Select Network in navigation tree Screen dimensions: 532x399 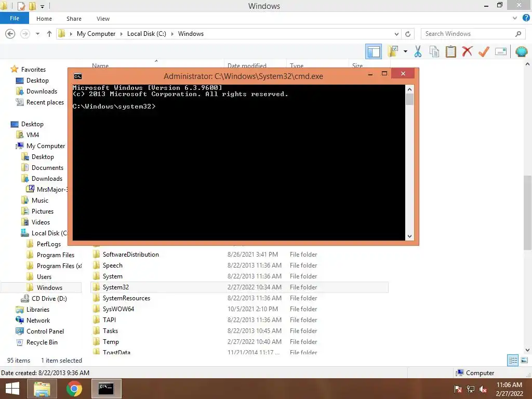(38, 320)
